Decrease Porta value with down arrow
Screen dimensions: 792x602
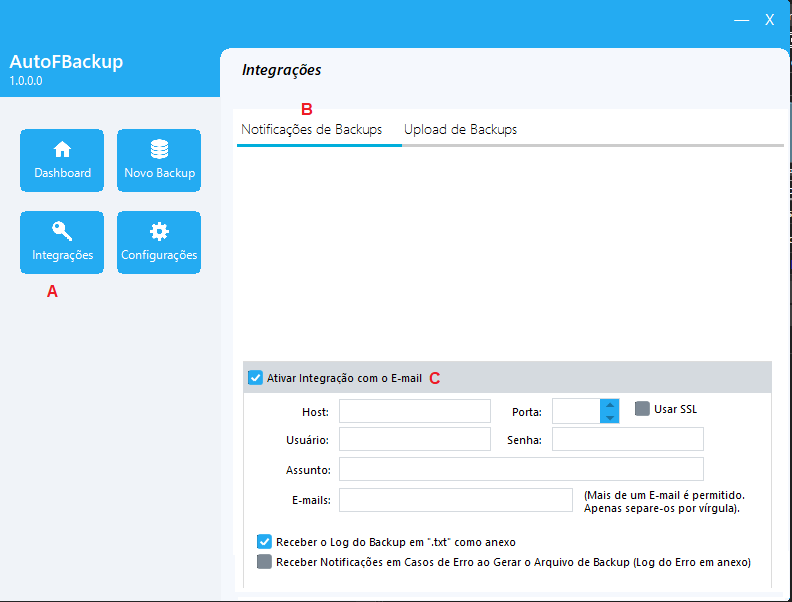(610, 417)
